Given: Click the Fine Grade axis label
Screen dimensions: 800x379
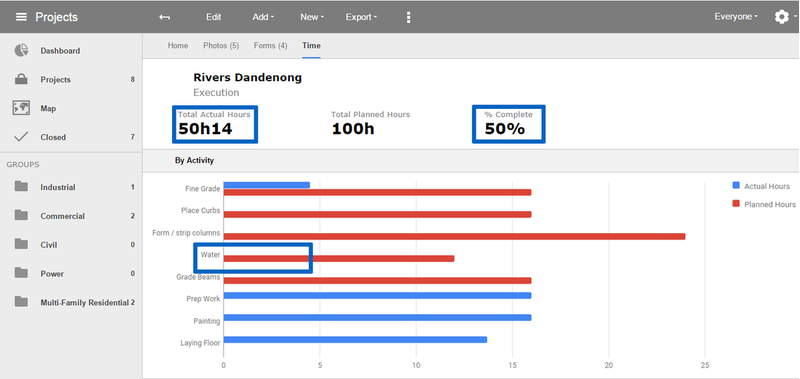Looking at the screenshot, I should click(x=203, y=189).
